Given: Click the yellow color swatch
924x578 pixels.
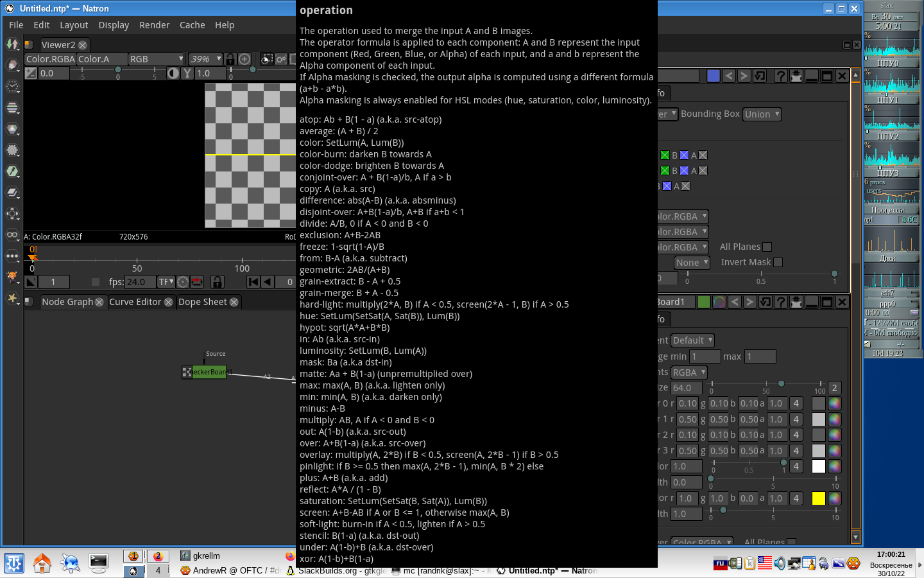Looking at the screenshot, I should coord(818,498).
